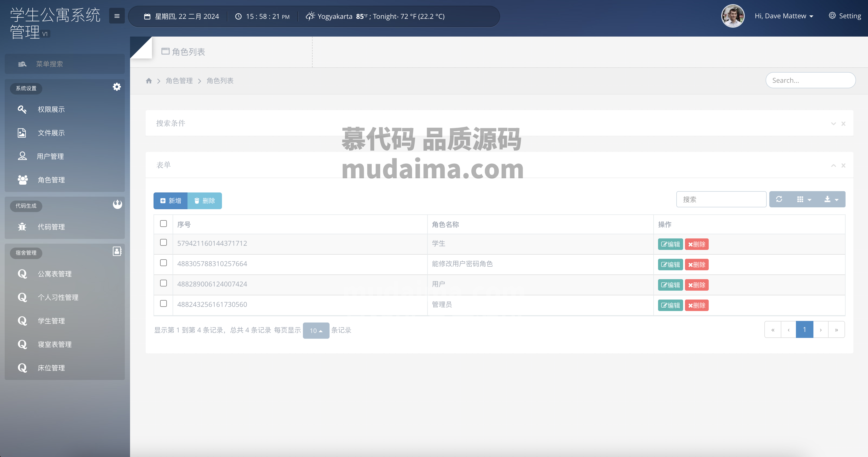This screenshot has width=868, height=457.
Task: Click the user icon beside 用户管理
Action: (x=22, y=156)
